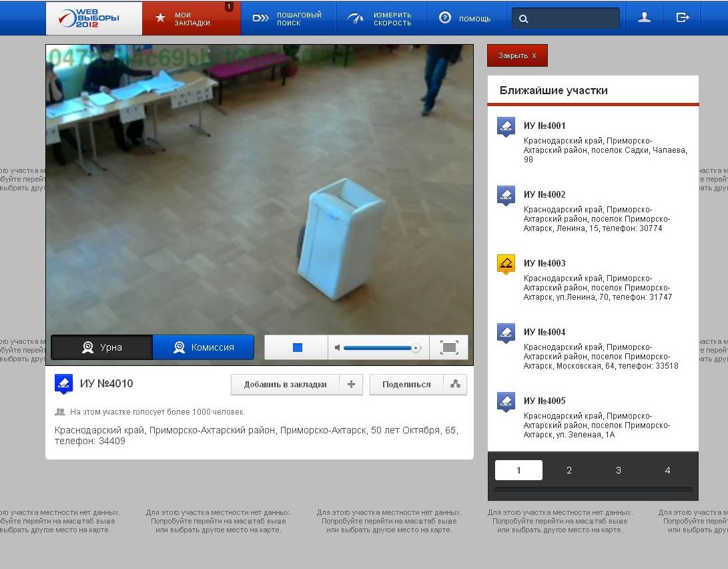Open station ИУ №4004 in nearby list

click(x=544, y=332)
